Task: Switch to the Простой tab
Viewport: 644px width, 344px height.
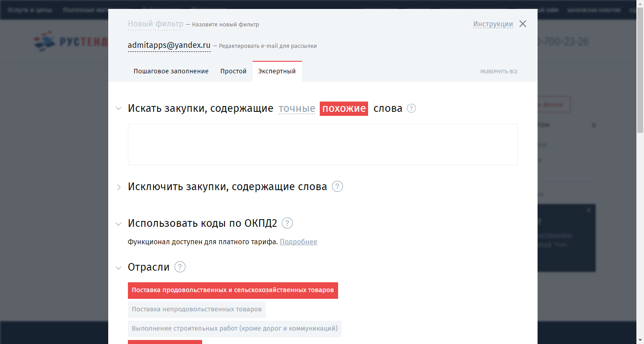Action: tap(233, 71)
